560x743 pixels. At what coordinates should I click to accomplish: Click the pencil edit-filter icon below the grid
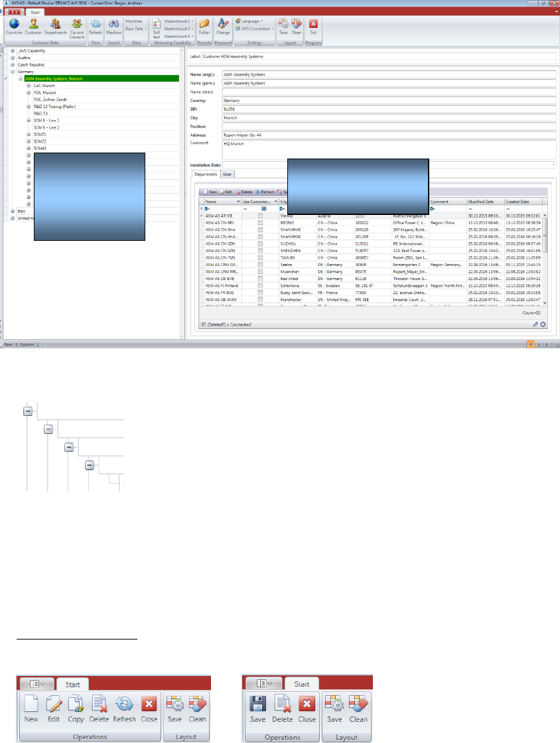535,324
